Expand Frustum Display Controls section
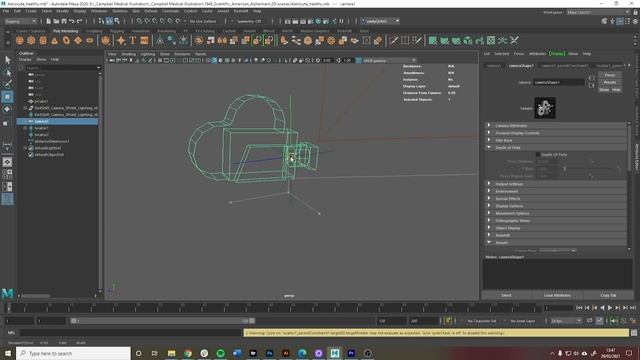Screen dimensions: 640x360 pos(557,133)
